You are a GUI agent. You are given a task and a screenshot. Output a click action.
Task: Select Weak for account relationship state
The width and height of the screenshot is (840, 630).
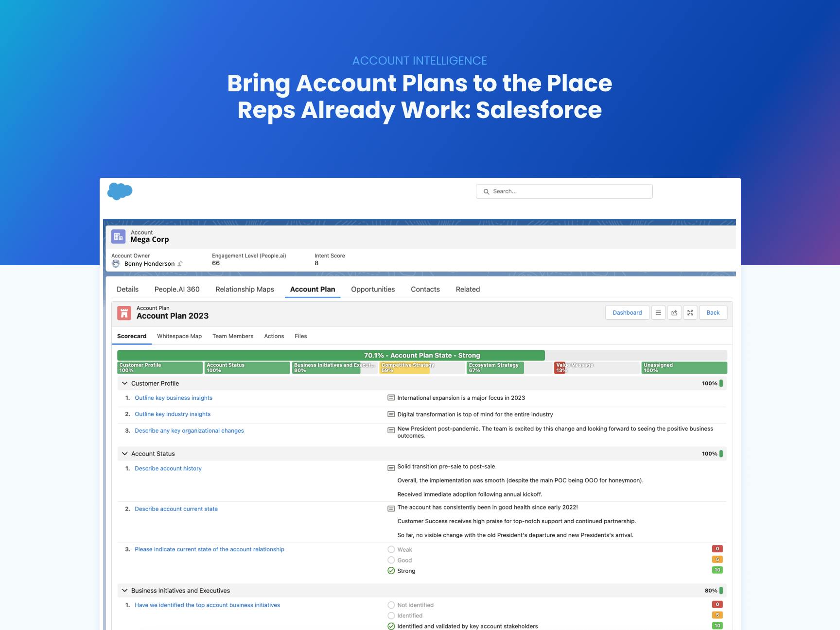[x=391, y=549]
